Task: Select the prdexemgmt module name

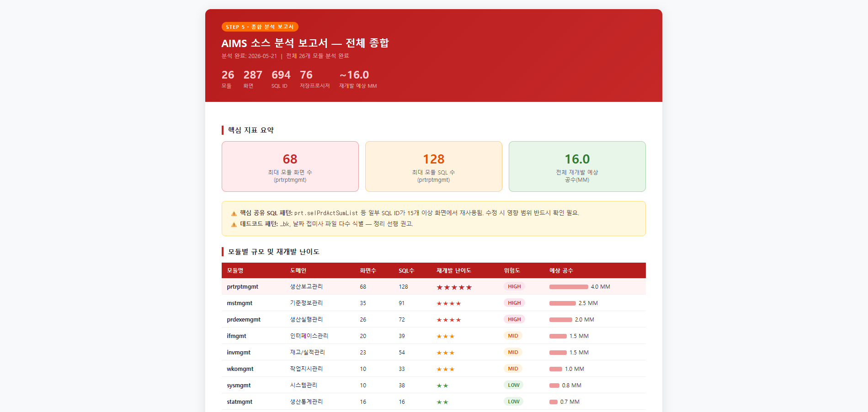Action: (x=244, y=320)
